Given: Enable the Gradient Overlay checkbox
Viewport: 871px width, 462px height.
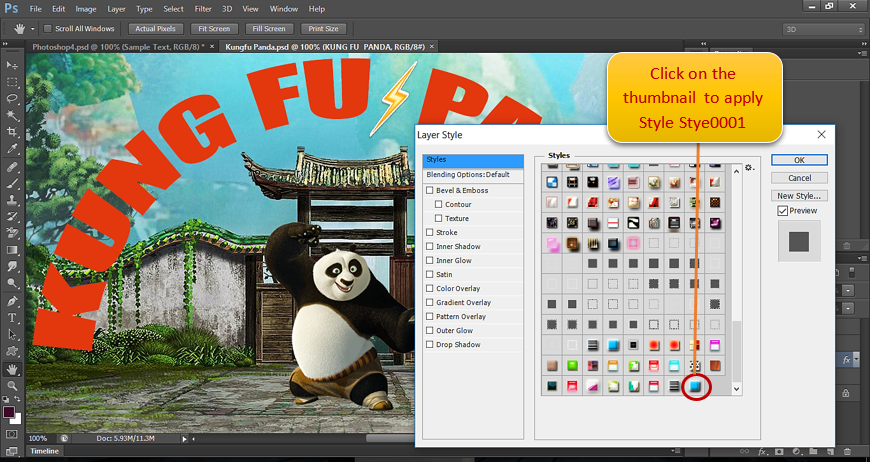Looking at the screenshot, I should tap(429, 302).
